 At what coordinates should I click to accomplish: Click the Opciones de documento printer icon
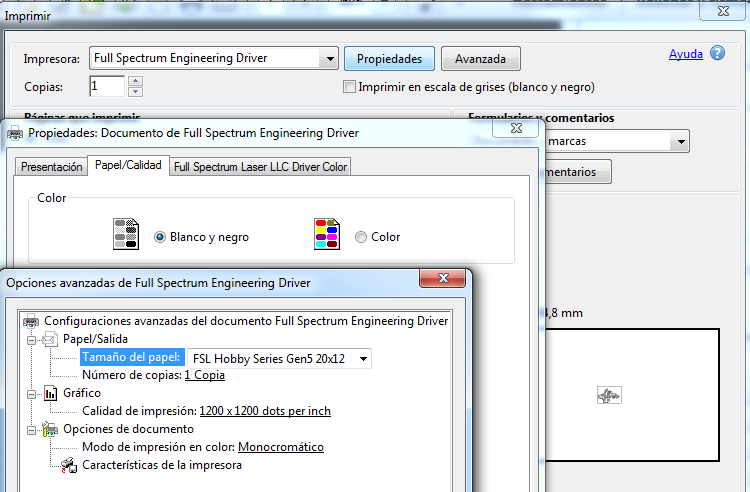[x=50, y=429]
